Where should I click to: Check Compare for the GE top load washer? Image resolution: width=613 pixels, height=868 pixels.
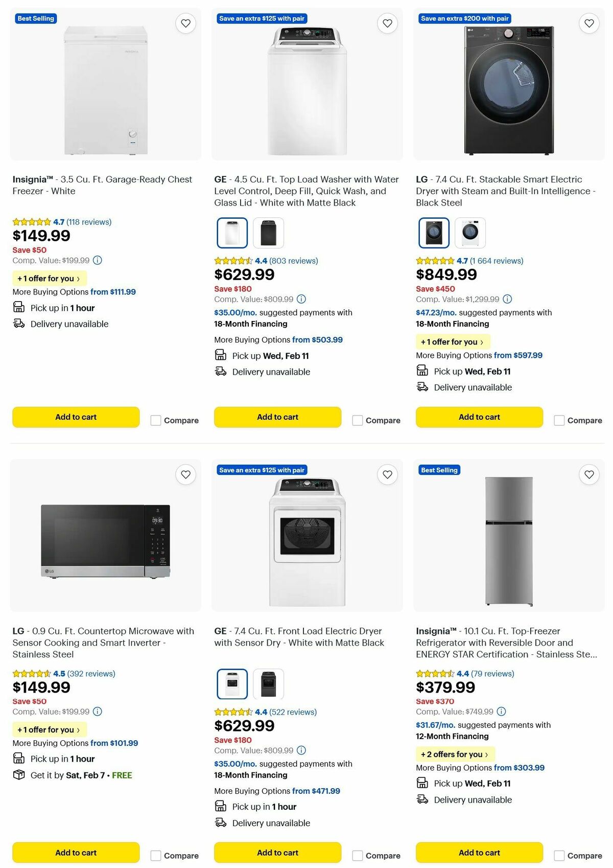[357, 420]
